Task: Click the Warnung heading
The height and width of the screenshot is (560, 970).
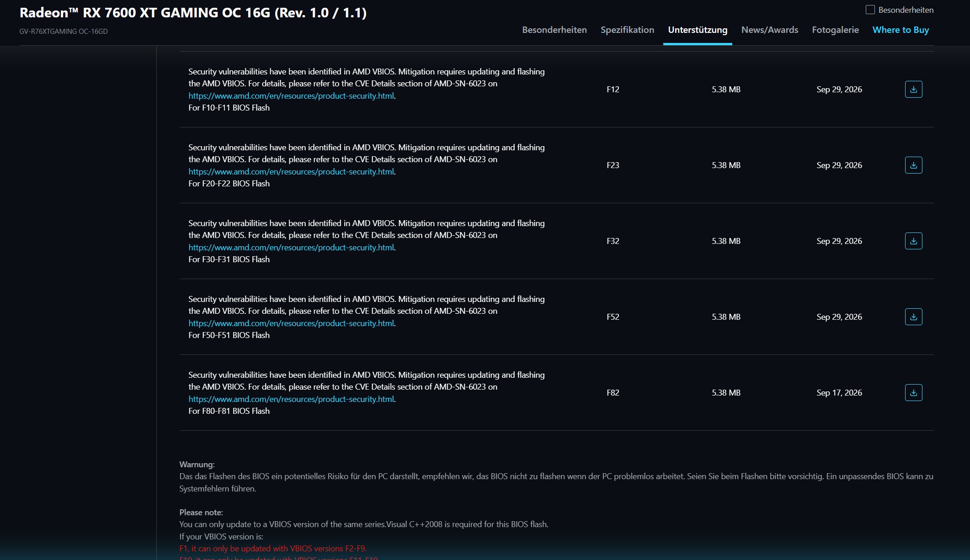Action: pos(197,464)
